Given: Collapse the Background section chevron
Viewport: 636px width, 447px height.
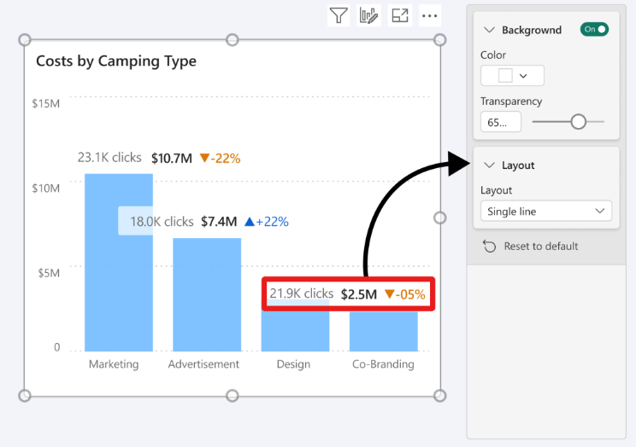Looking at the screenshot, I should [489, 30].
